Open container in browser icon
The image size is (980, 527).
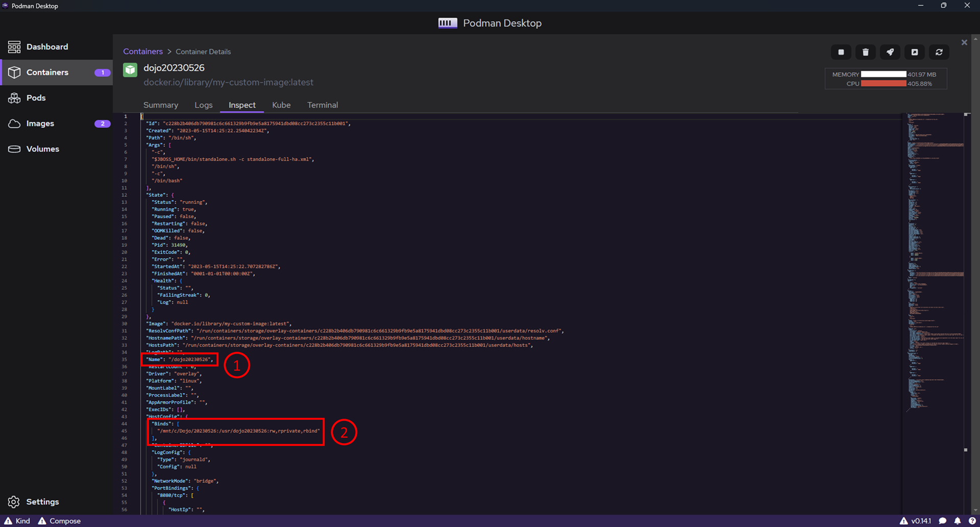[915, 52]
